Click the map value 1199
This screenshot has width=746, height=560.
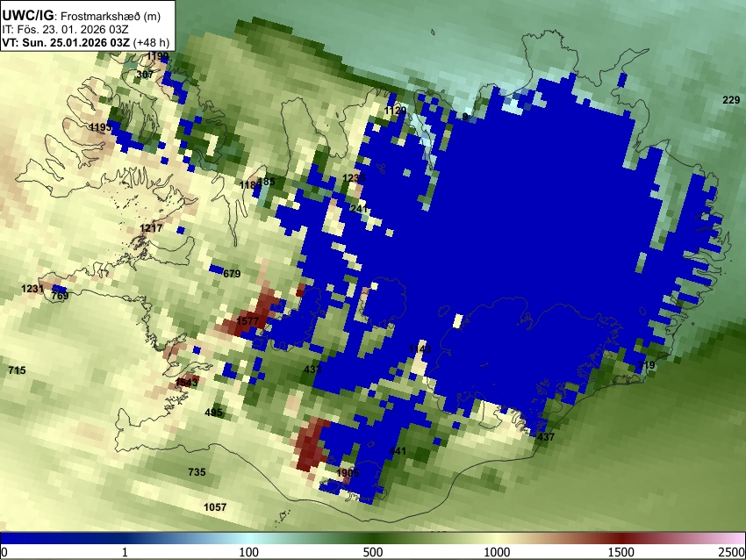(157, 57)
